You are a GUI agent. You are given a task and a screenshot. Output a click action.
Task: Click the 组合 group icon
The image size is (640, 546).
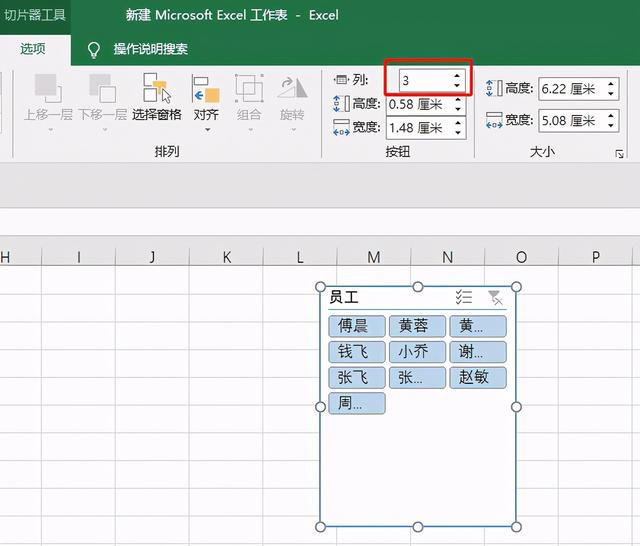click(249, 89)
